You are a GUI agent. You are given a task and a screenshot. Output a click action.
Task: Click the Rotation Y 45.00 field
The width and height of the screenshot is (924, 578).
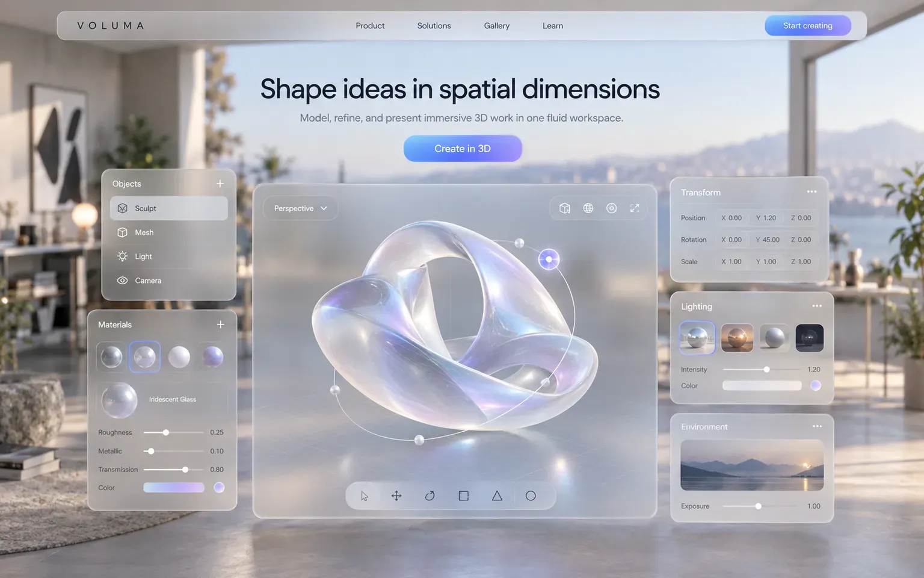click(x=768, y=240)
